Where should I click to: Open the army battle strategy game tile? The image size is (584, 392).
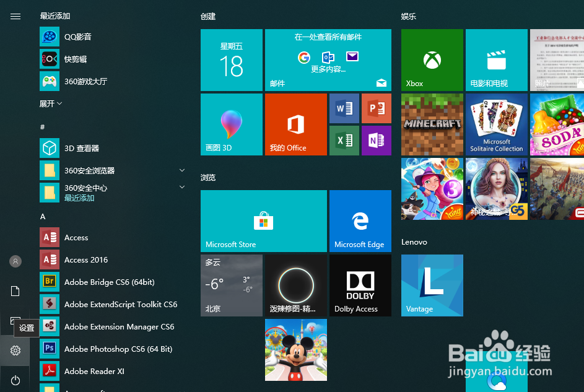tap(557, 189)
